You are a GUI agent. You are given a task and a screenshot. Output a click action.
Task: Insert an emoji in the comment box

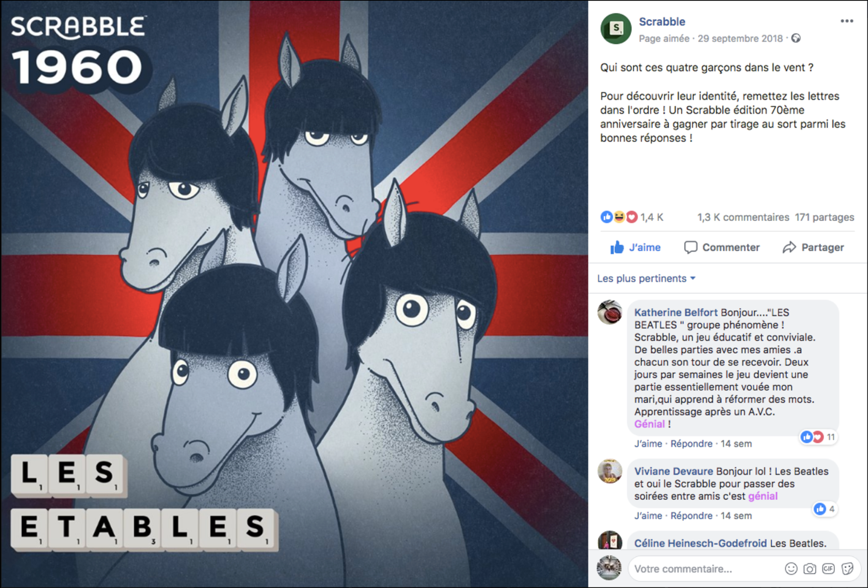pyautogui.click(x=791, y=569)
